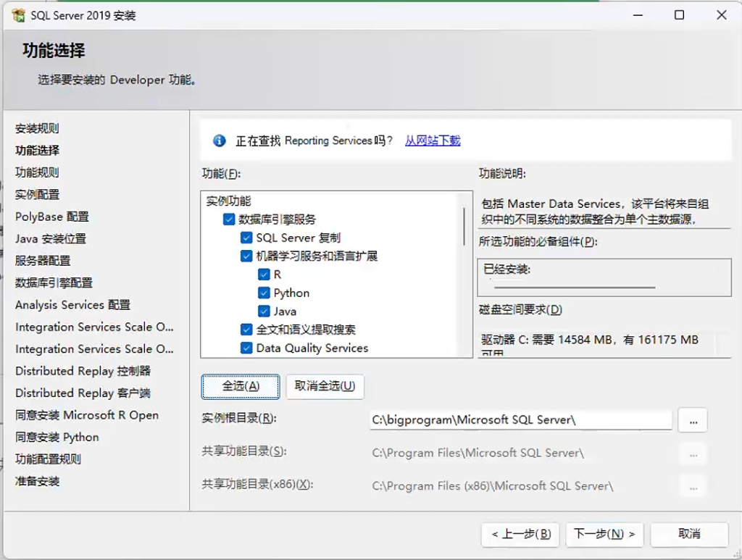
Task: Click the 已经安装: prerequisites entry
Action: 507,269
